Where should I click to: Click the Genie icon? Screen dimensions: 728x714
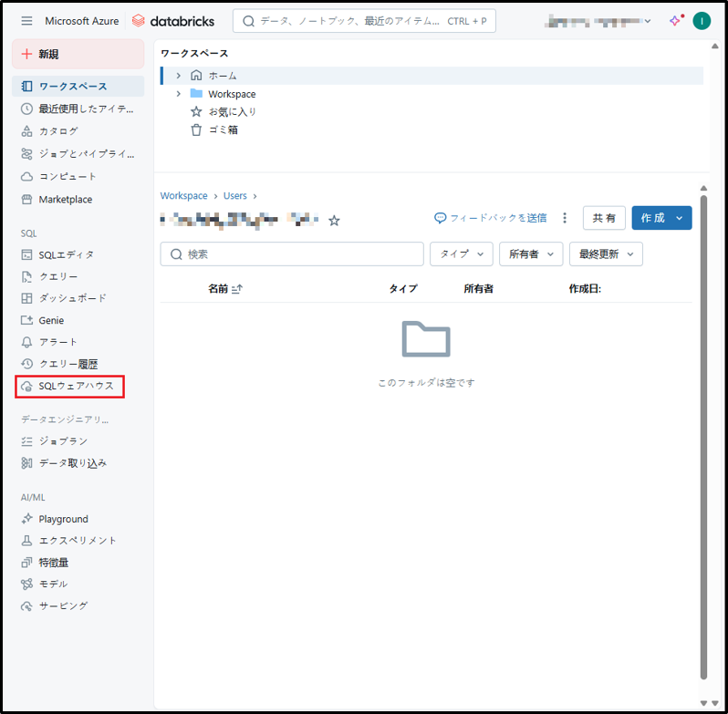[x=27, y=320]
